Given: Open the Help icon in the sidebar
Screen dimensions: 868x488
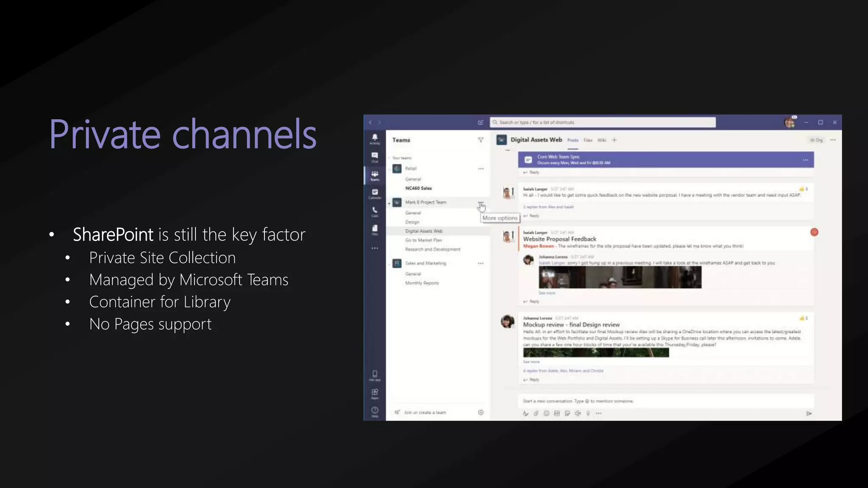Looking at the screenshot, I should (375, 412).
